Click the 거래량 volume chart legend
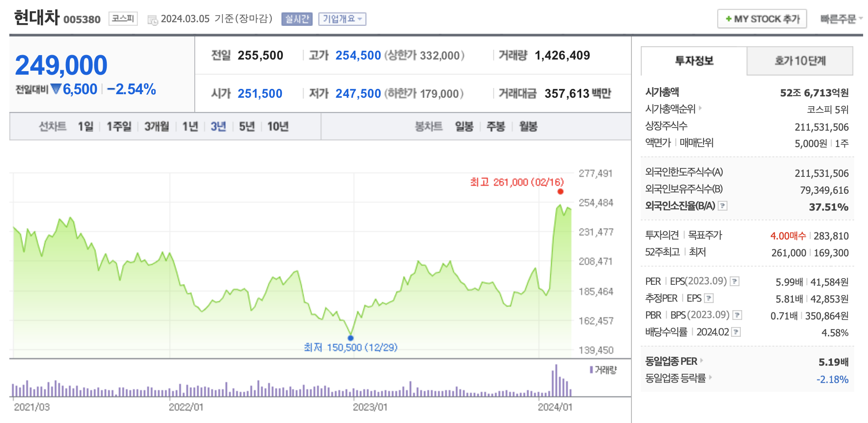This screenshot has width=868, height=423. 603,370
